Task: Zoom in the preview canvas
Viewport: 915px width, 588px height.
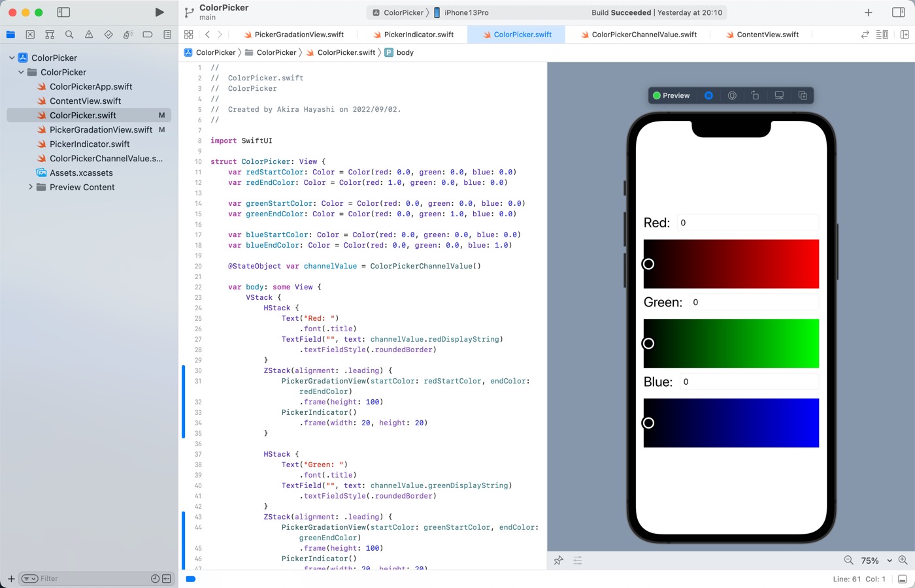Action: pos(903,561)
